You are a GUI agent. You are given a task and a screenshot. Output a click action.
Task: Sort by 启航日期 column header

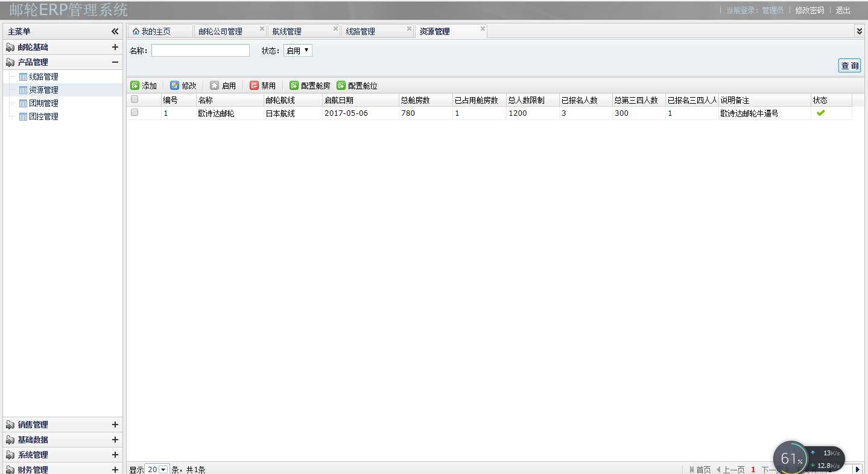click(x=360, y=100)
